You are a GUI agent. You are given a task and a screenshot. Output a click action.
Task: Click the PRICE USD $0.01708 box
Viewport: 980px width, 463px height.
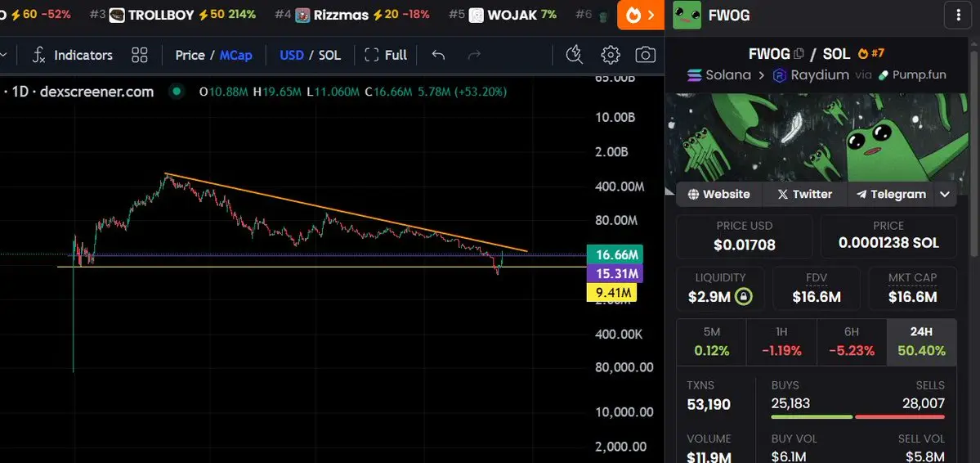click(745, 236)
